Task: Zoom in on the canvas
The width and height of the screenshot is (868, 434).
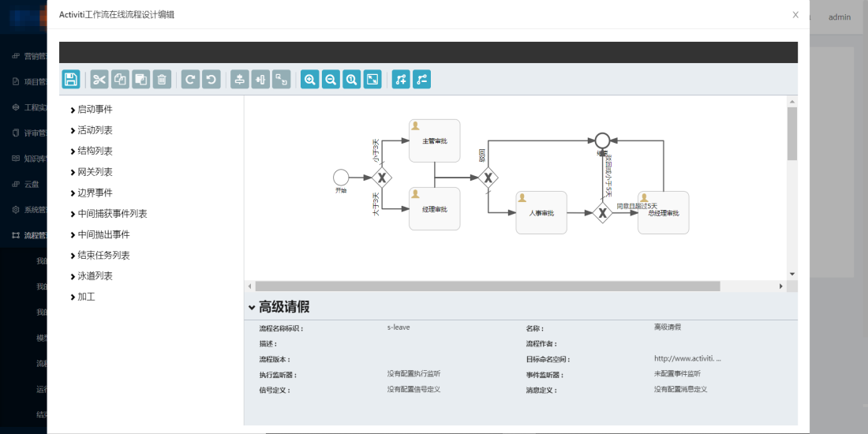Action: coord(310,79)
